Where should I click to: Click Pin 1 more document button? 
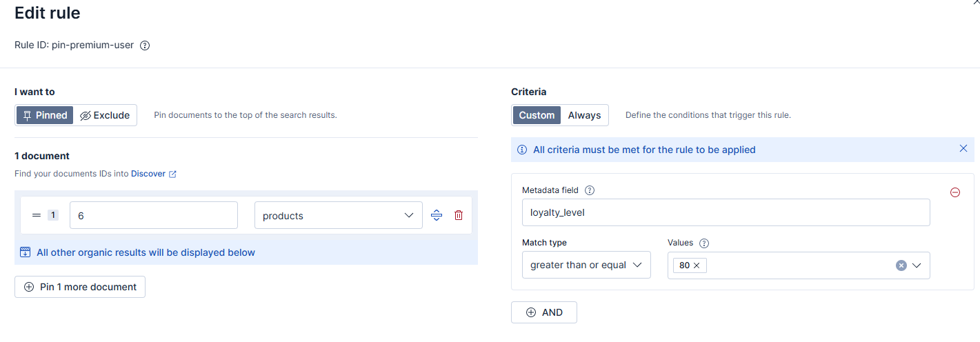[x=80, y=287]
